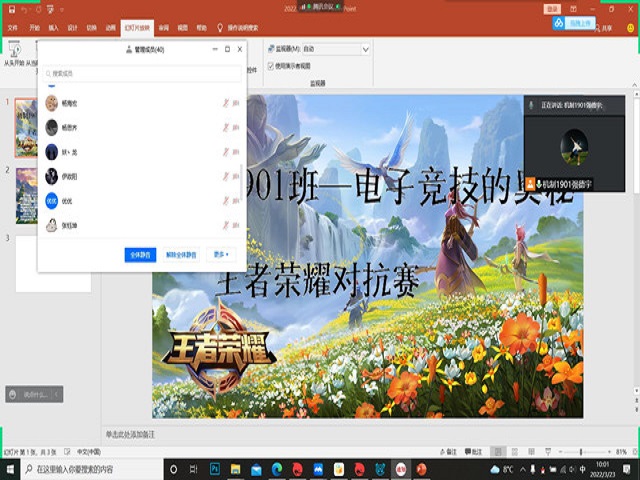640x480 pixels.
Task: Click the speaking participant's round avatar in video panel
Action: pyautogui.click(x=574, y=147)
